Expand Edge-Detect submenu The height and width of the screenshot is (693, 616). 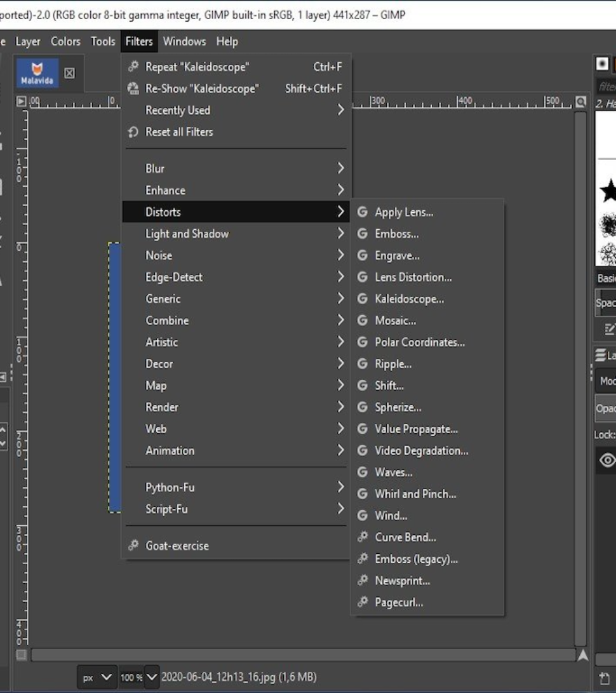coord(236,277)
